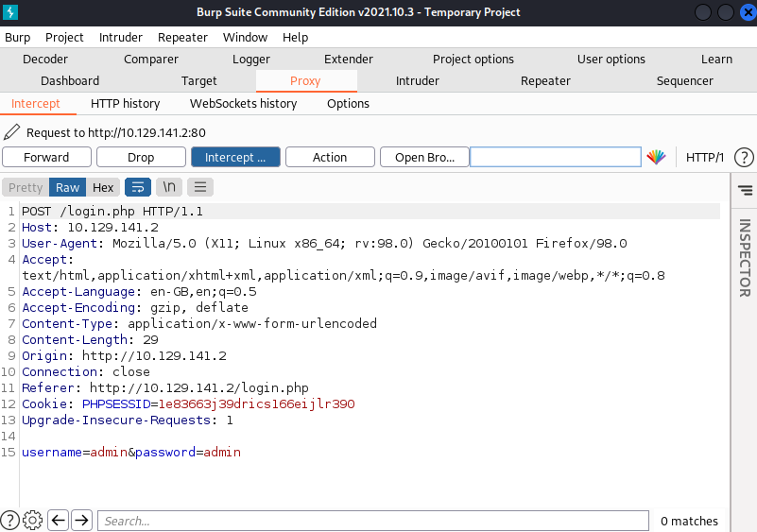
Task: Click the Open Browser button
Action: pos(424,158)
